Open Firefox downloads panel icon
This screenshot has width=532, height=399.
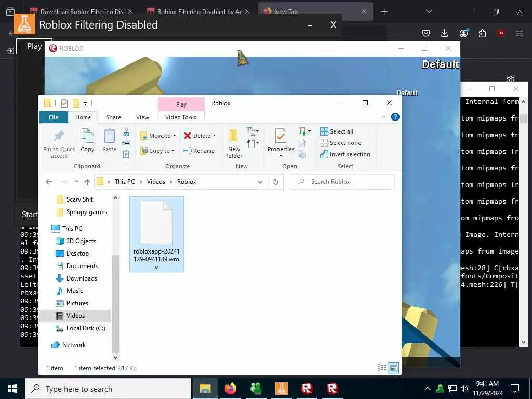445,33
